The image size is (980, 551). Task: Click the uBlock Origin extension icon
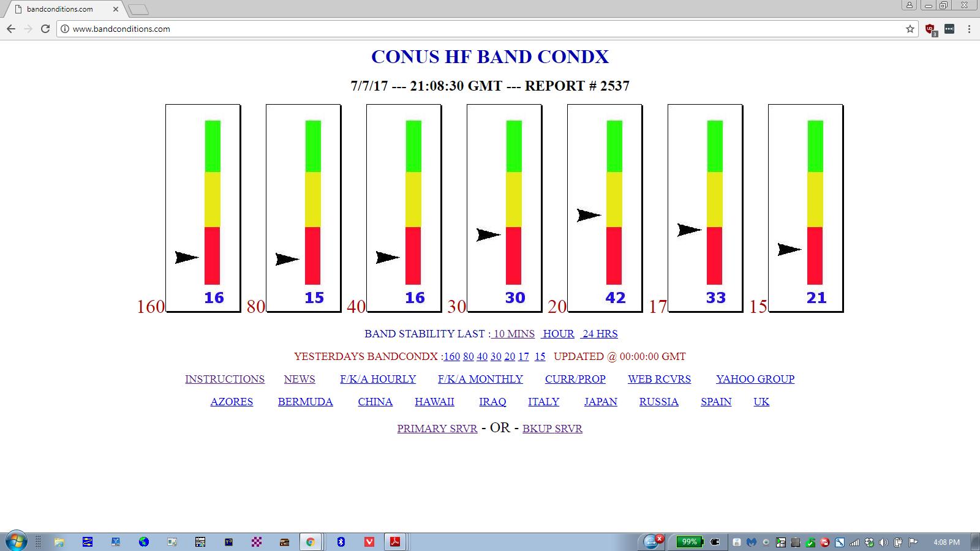(x=930, y=29)
